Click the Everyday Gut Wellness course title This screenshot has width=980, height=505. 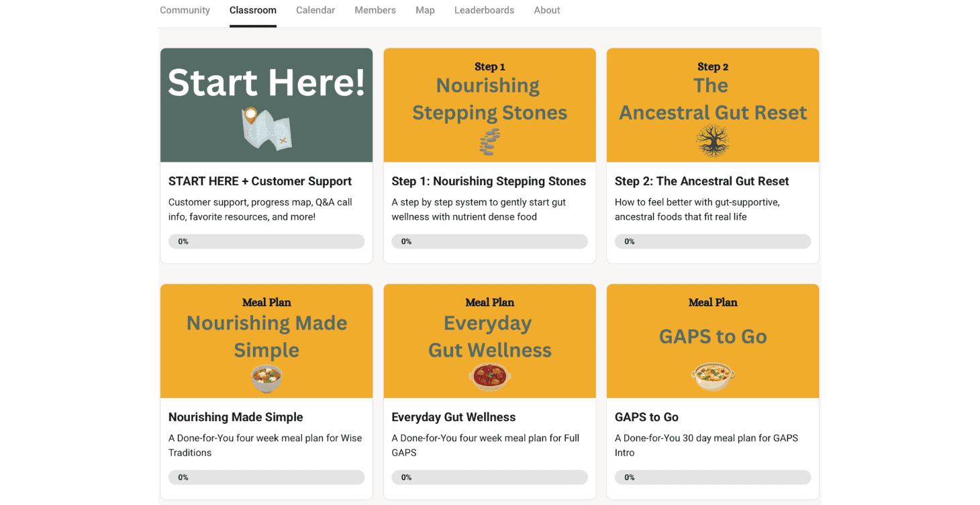point(454,417)
